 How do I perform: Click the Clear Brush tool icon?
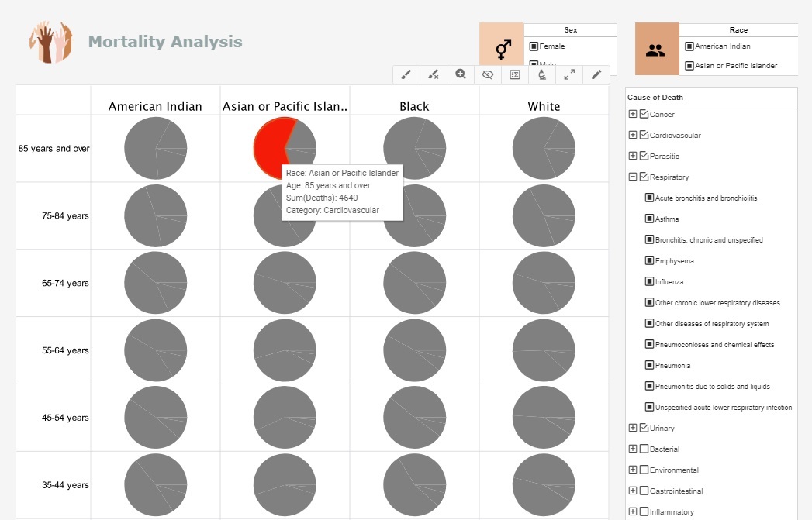pyautogui.click(x=434, y=74)
